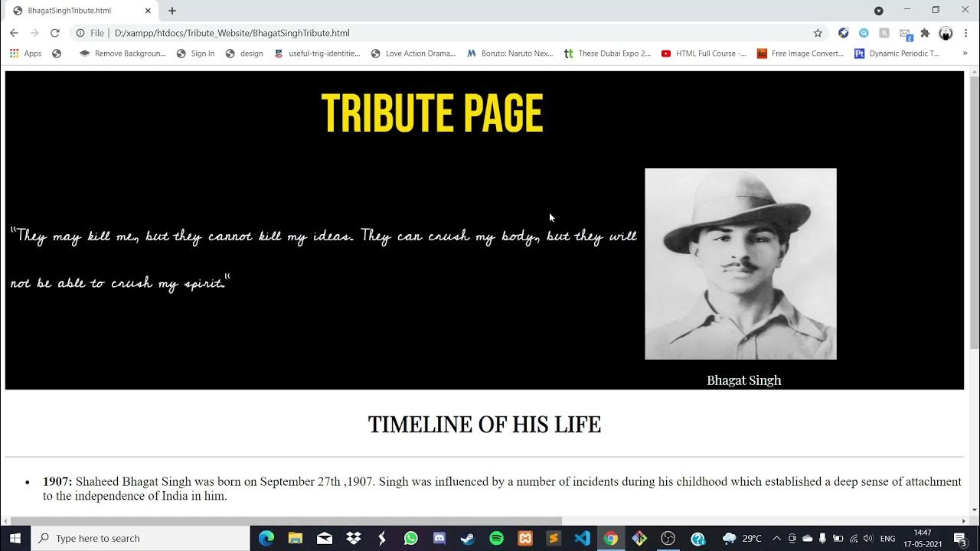Open the Chrome three-dot menu
The image size is (980, 551).
click(966, 33)
